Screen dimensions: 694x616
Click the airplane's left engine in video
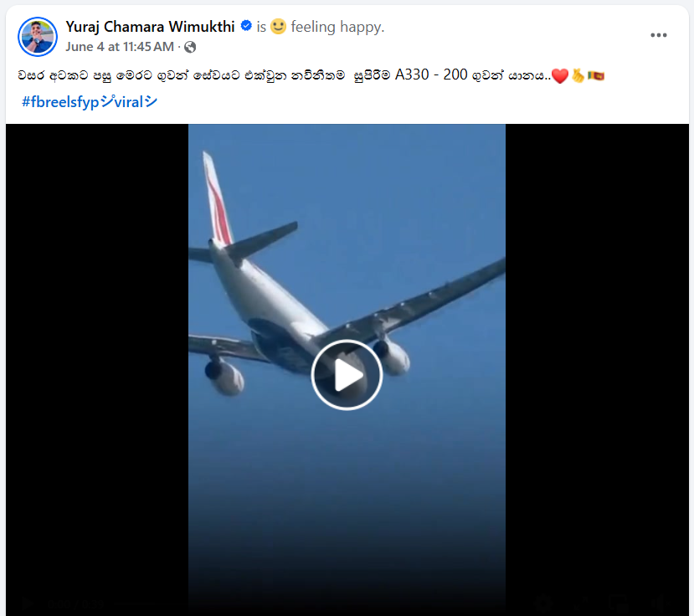click(225, 376)
